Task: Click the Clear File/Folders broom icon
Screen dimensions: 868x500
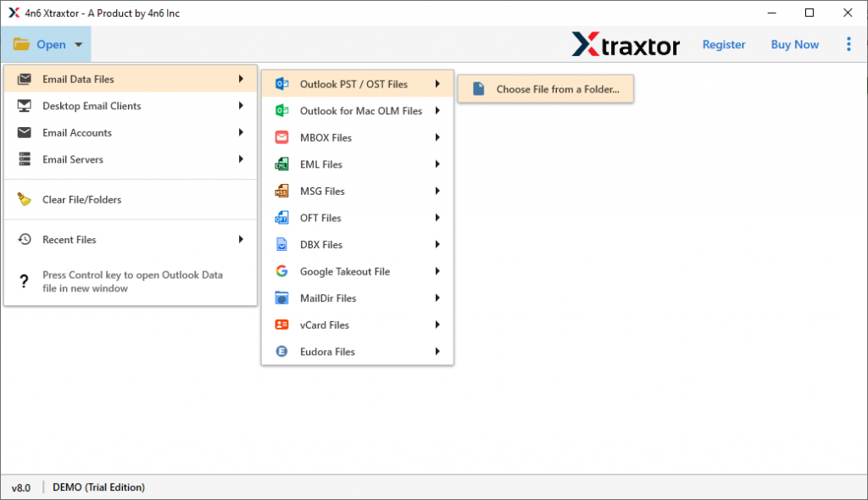Action: point(25,199)
